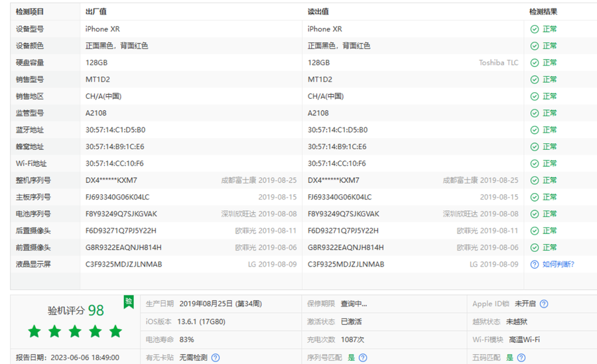
Task: Click 充电次数 value 1087次
Action: tap(352, 339)
